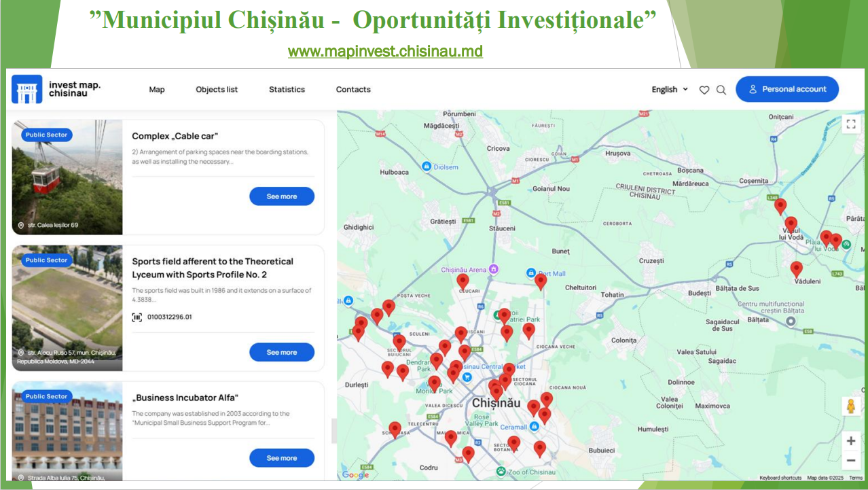868x490 pixels.
Task: Open the Contacts page
Action: (x=353, y=90)
